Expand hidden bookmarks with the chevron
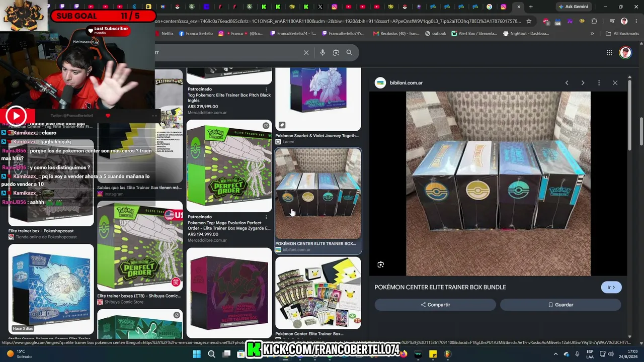 pos(592,34)
